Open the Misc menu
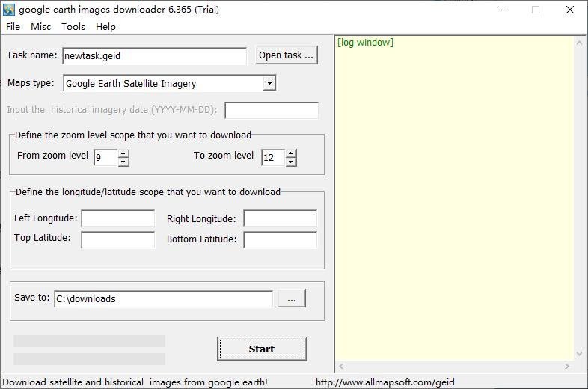This screenshot has height=389, width=588. click(40, 27)
